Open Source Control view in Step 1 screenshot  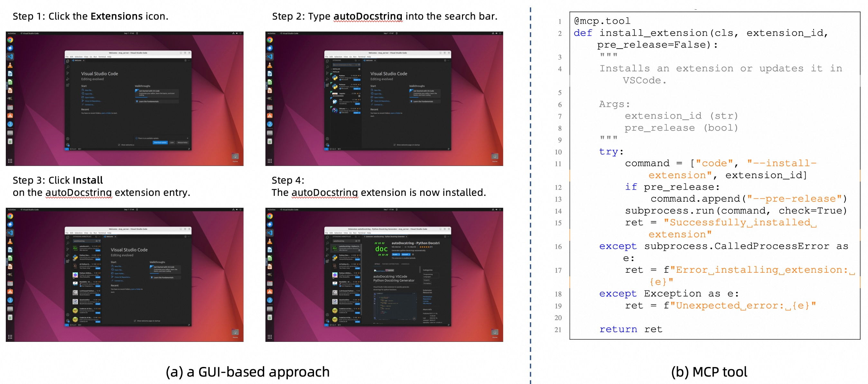point(68,73)
